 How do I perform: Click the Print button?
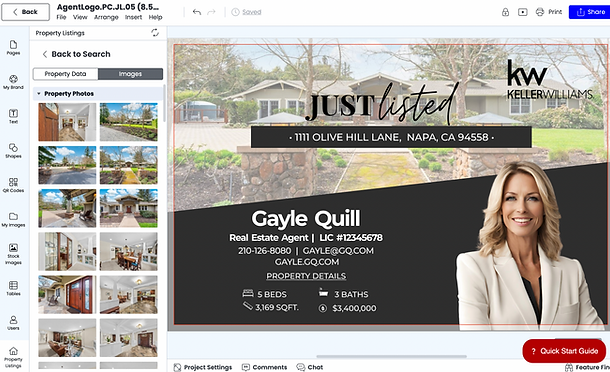549,12
